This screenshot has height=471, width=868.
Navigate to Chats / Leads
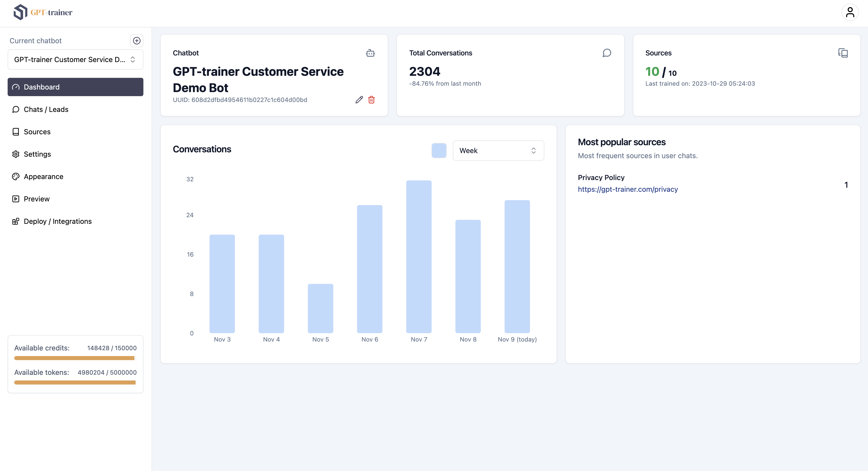click(46, 109)
